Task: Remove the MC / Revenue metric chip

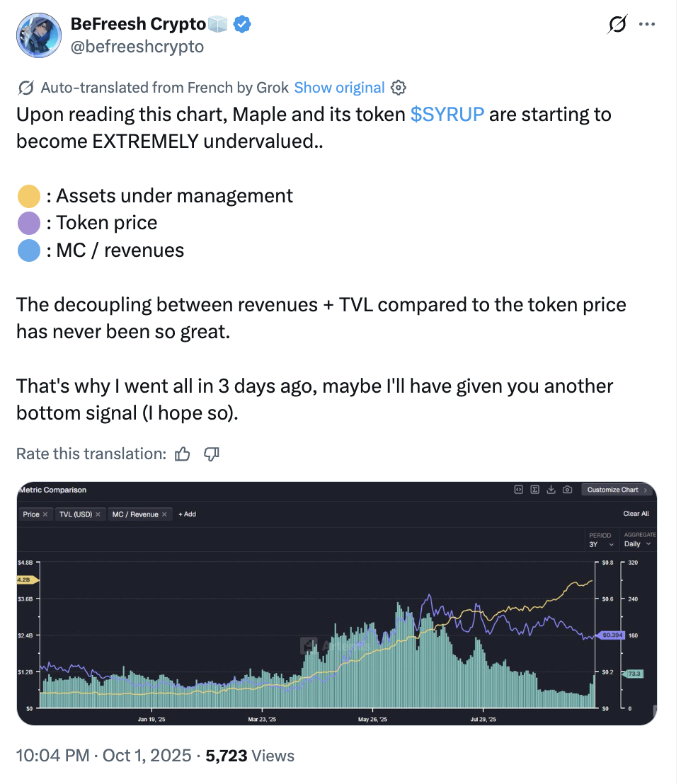Action: pos(165,514)
